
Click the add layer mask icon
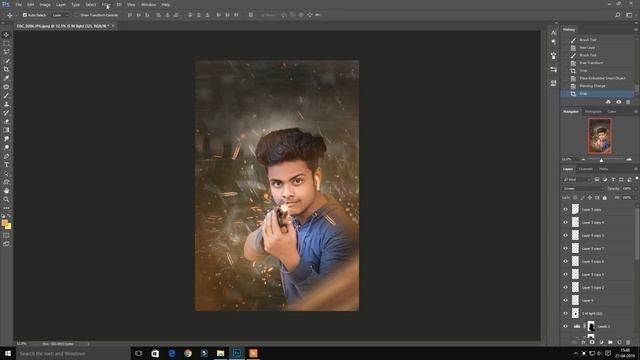592,342
